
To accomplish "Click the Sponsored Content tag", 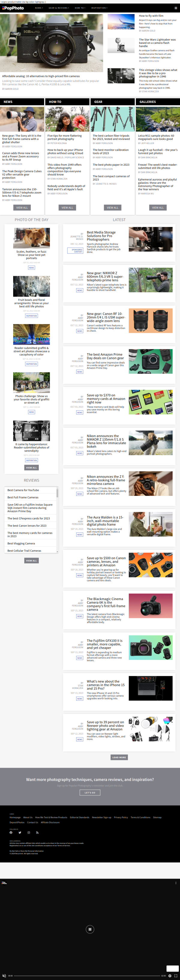I will click(x=75, y=251).
